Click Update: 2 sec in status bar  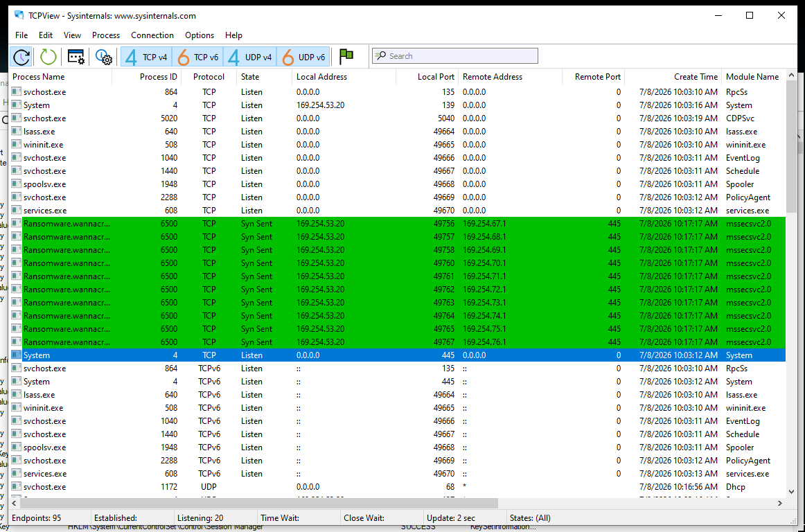pos(451,518)
